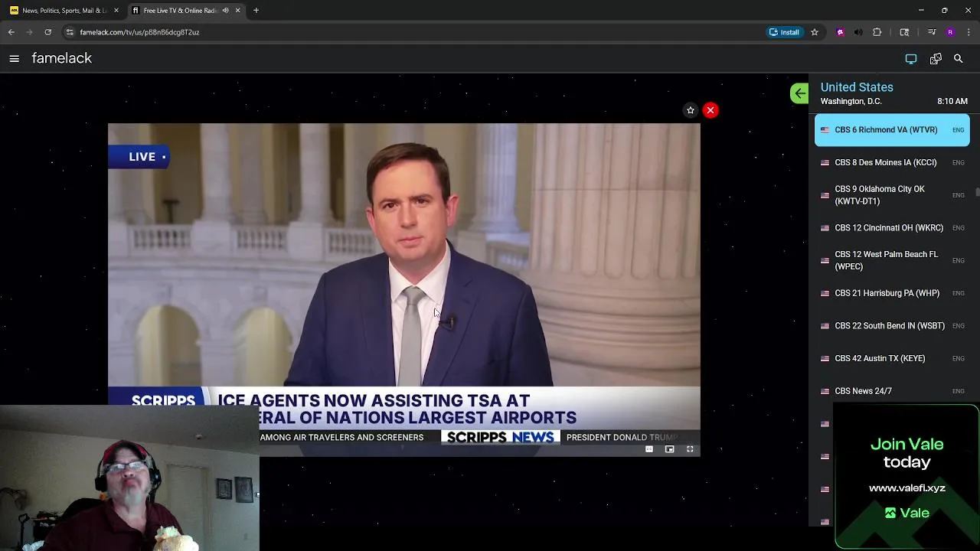Select CBS 8 Des Moines IA (KCCI)
Image resolution: width=980 pixels, height=551 pixels.
(892, 162)
